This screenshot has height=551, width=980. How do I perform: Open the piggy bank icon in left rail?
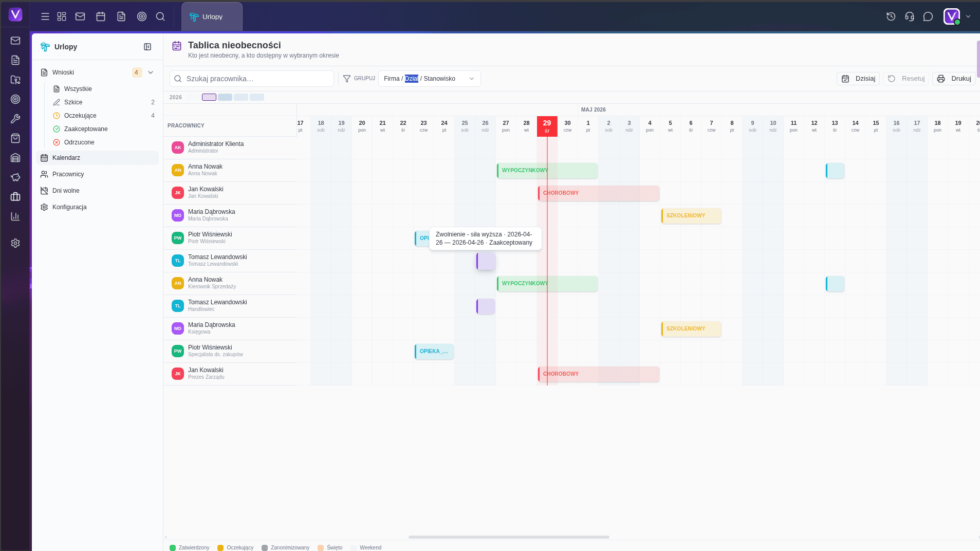tap(15, 177)
